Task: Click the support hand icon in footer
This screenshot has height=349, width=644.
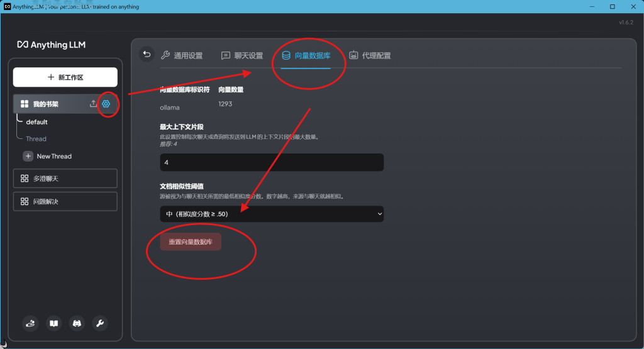Action: pos(30,324)
